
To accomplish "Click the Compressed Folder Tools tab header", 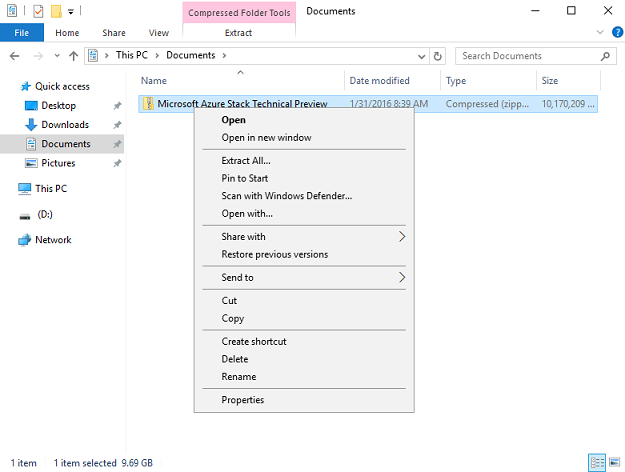I will (x=239, y=13).
